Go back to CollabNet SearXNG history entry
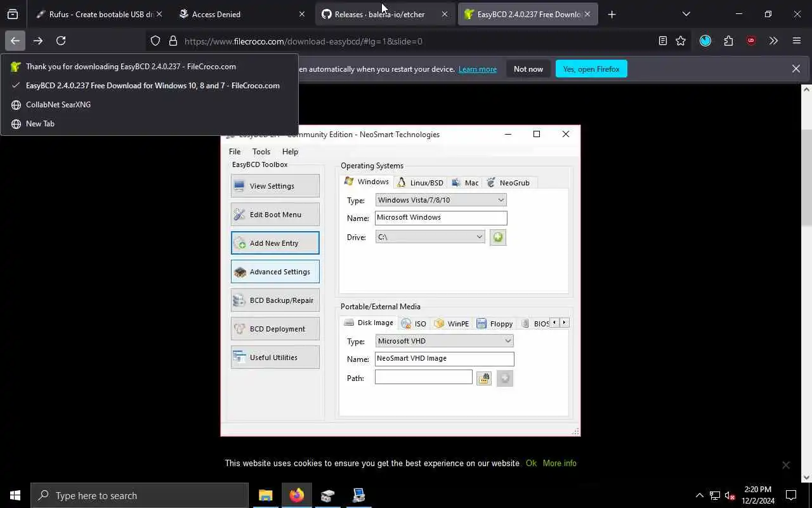This screenshot has height=508, width=812. tap(149, 105)
